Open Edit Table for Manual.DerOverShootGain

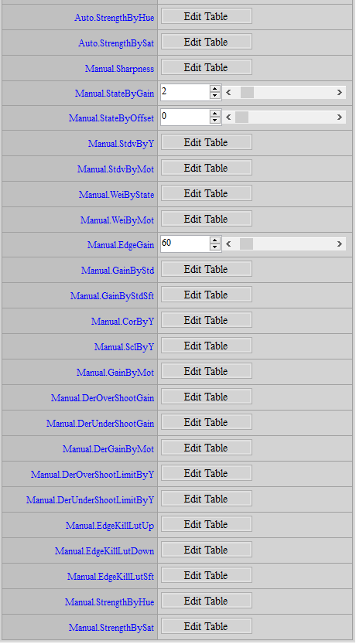pyautogui.click(x=207, y=397)
